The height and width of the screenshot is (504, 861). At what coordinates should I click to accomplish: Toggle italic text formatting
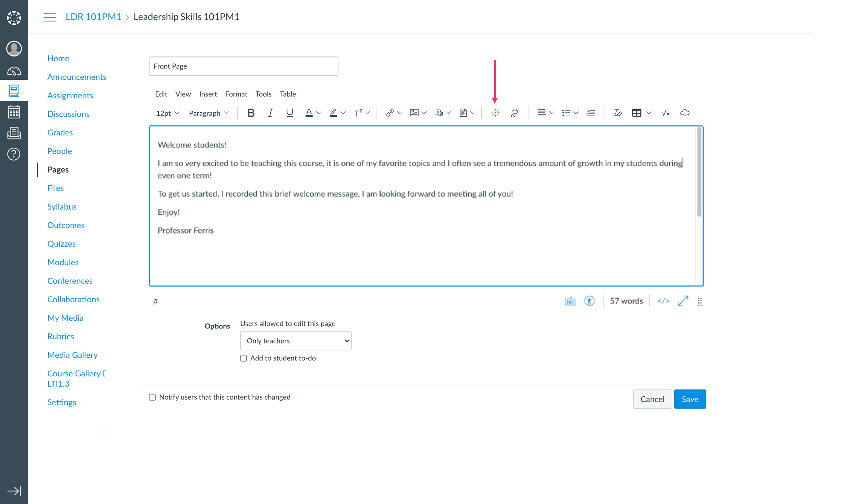(270, 113)
